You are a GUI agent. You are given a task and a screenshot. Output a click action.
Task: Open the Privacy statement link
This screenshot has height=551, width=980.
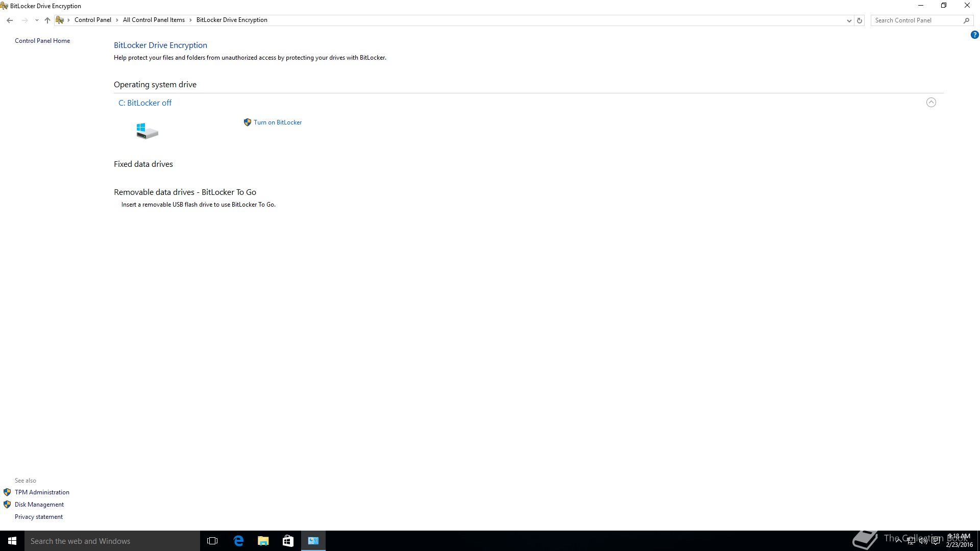click(39, 517)
